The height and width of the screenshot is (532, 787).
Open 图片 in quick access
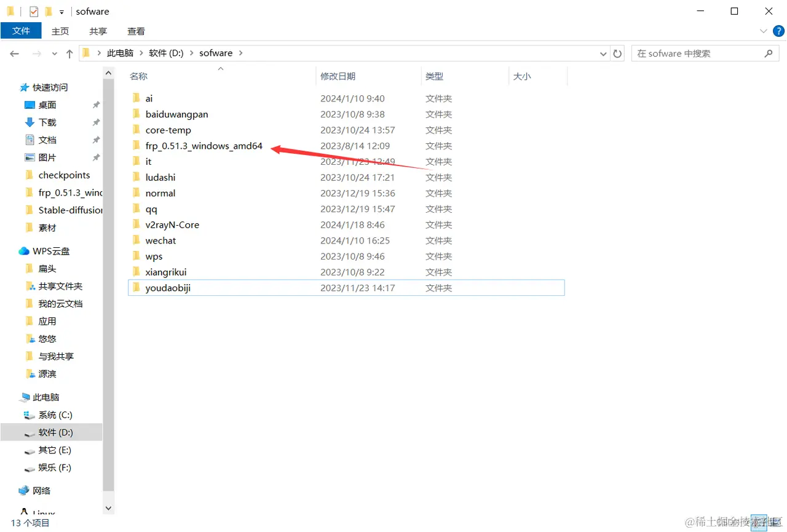tap(47, 157)
